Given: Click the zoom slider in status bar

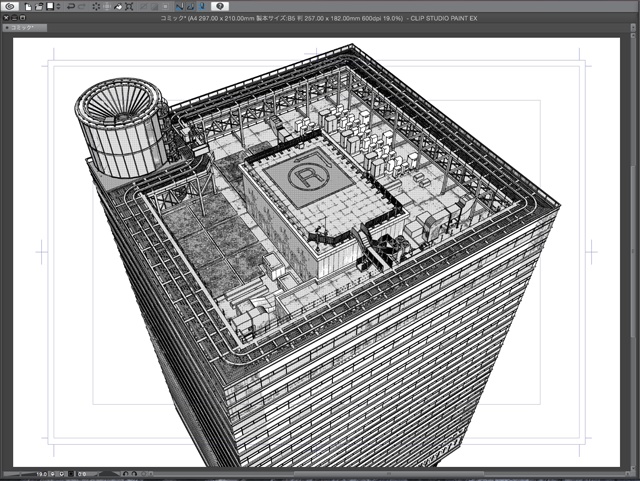Looking at the screenshot, I should 20,474.
